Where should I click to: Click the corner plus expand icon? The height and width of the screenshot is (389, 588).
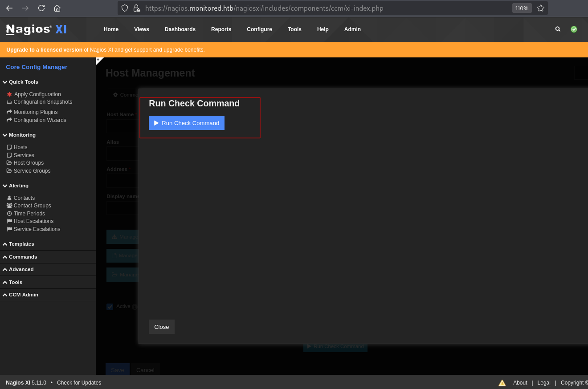pos(98,60)
